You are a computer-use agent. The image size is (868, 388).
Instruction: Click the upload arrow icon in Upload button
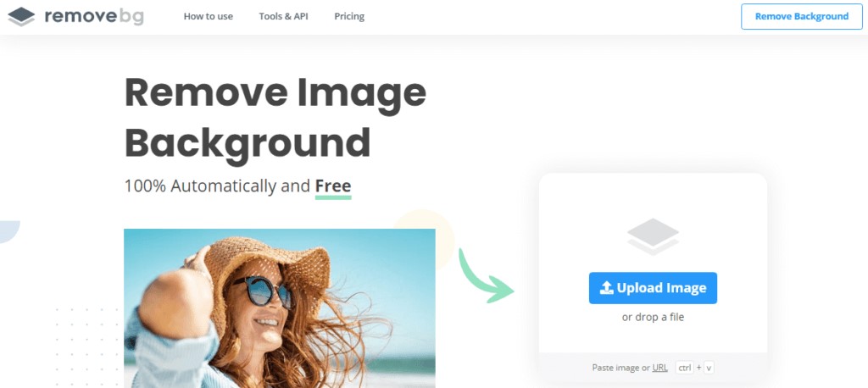pyautogui.click(x=607, y=288)
